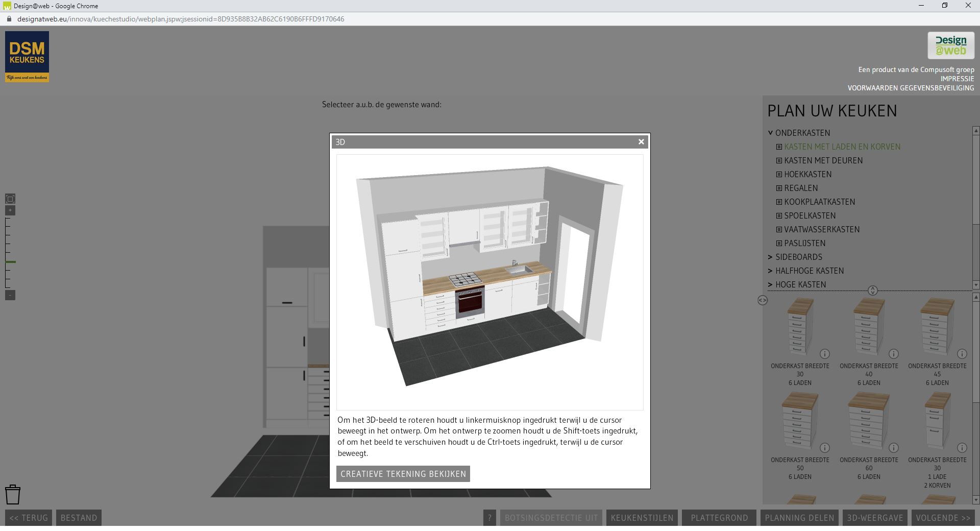
Task: Click the zoom out minus icon
Action: (x=10, y=295)
